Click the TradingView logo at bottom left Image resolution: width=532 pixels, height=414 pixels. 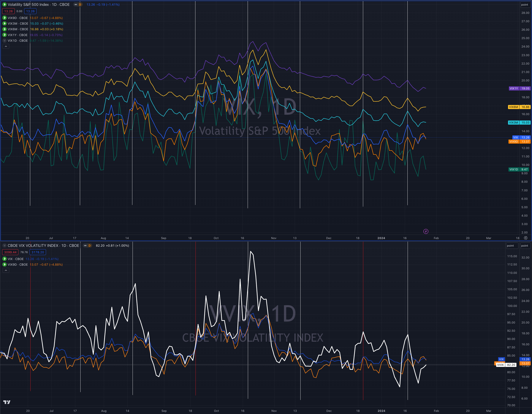tap(7, 402)
